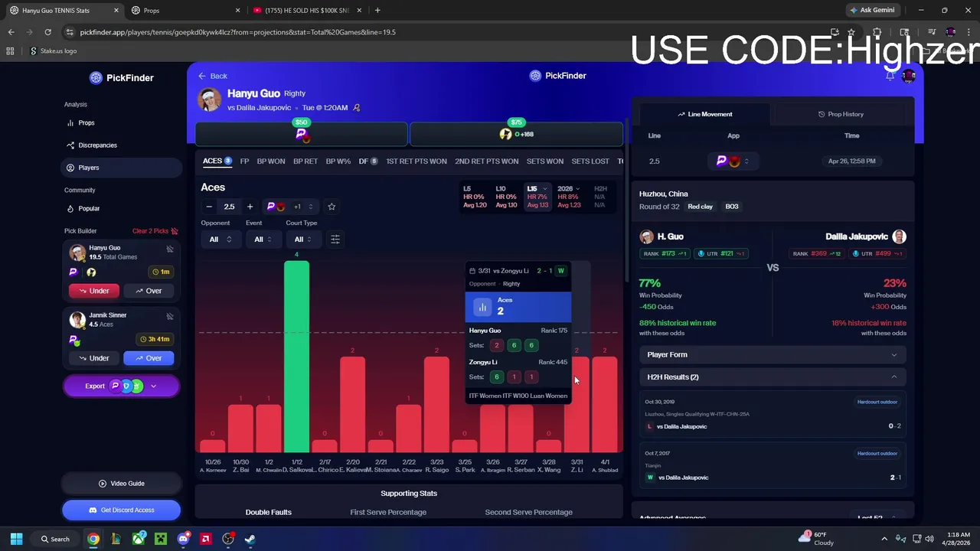Select the Double Faults supporting stat
Viewport: 980px width, 551px height.
click(268, 512)
